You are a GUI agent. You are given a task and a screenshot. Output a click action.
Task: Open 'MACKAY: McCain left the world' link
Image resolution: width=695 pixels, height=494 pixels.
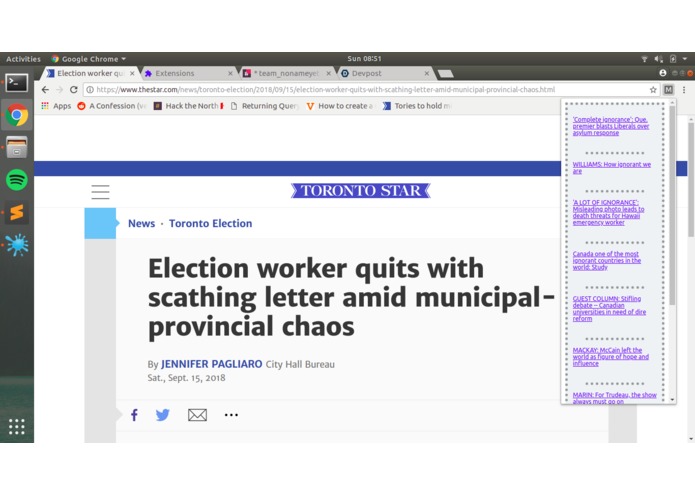point(610,357)
